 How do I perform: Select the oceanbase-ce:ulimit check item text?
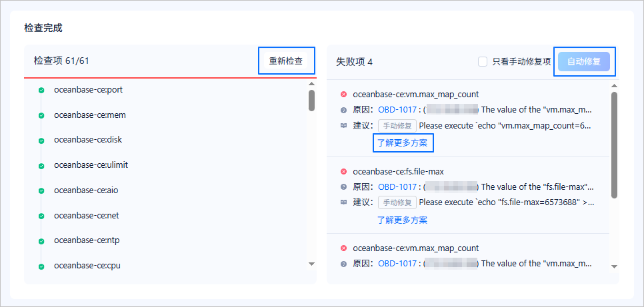[91, 165]
